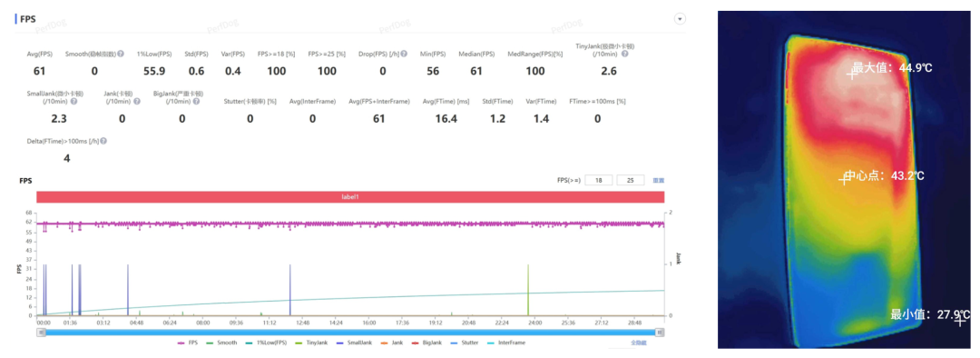The width and height of the screenshot is (980, 358).
Task: Open help icon beside Smooth metric
Action: tap(121, 54)
